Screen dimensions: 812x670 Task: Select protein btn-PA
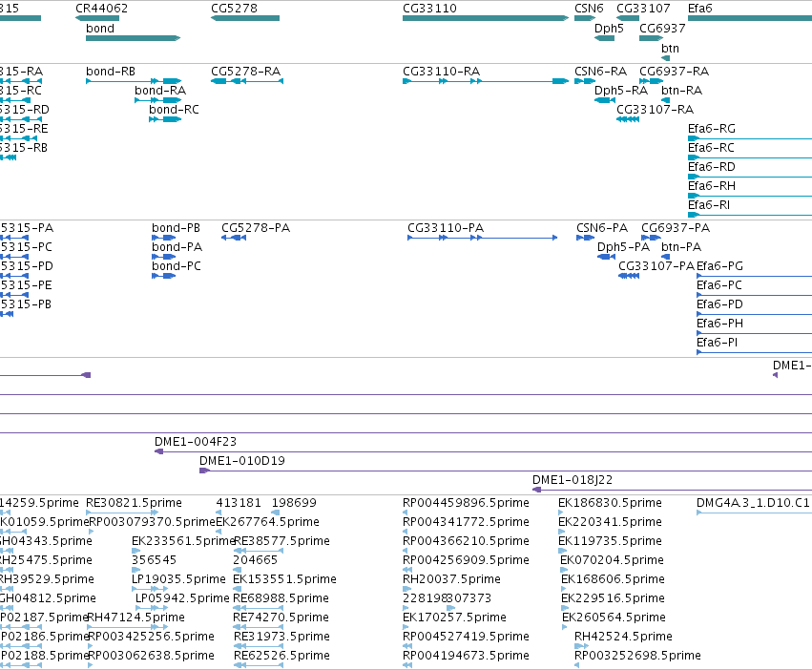(666, 257)
